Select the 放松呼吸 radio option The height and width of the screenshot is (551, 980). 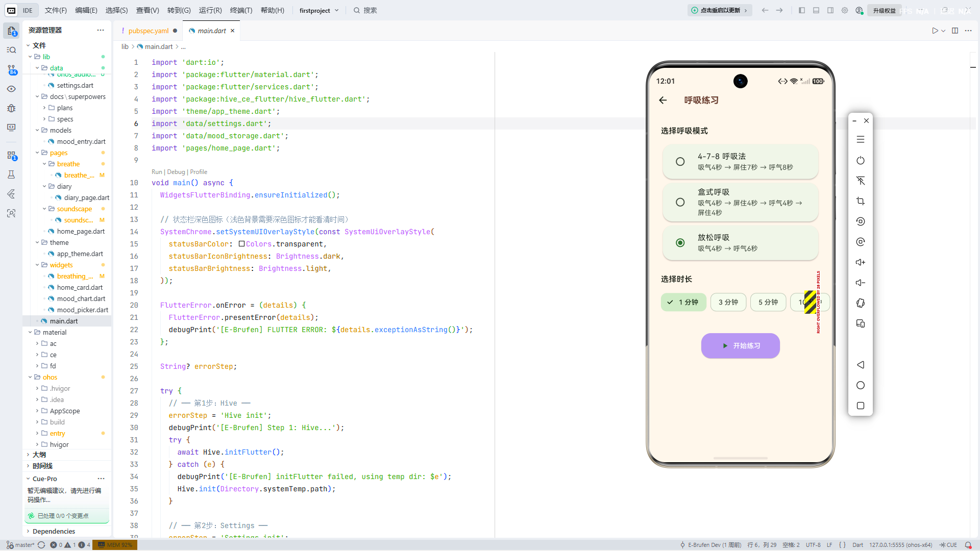(x=680, y=243)
